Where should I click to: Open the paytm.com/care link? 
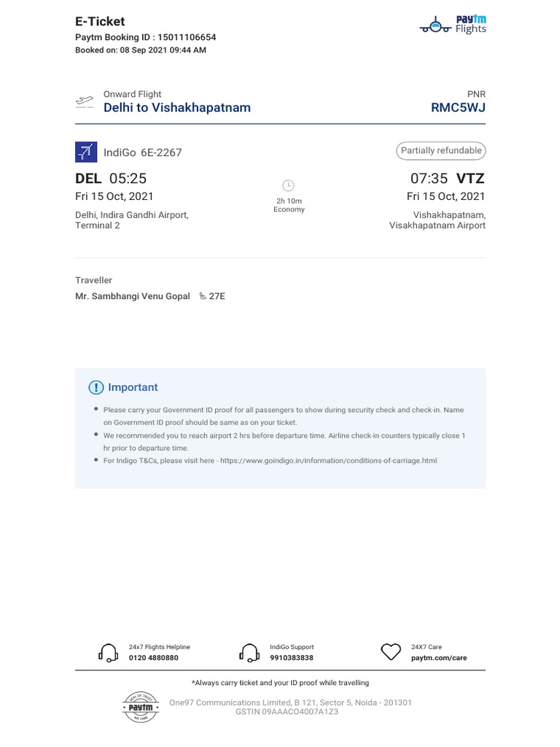[x=439, y=658]
